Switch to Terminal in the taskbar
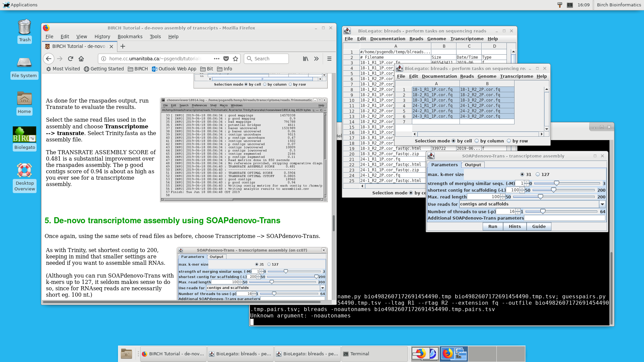 pyautogui.click(x=374, y=354)
